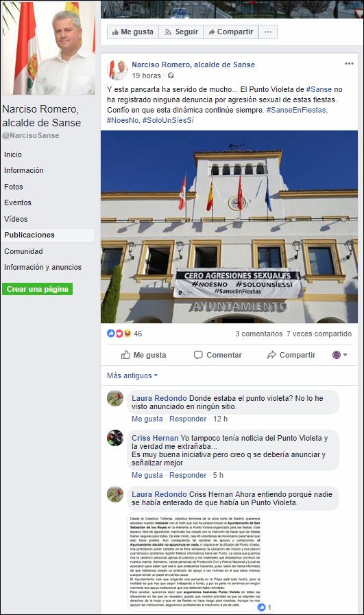Open the #SanseEnFiestas hashtag link

coord(297,110)
